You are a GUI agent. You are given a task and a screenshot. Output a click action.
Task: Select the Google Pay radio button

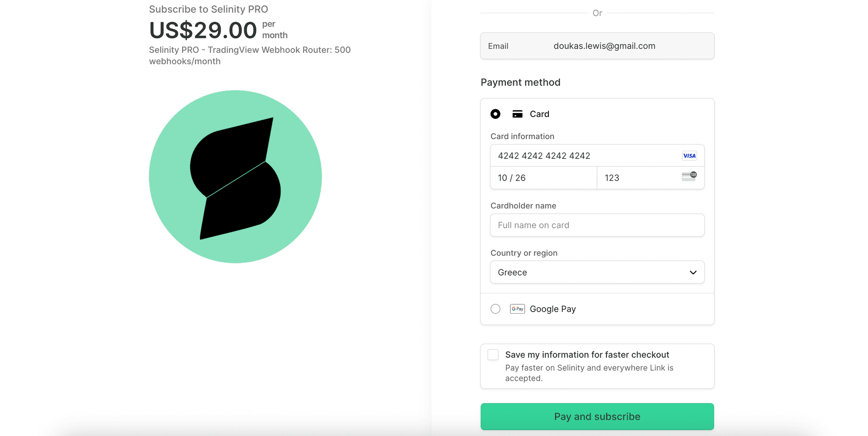tap(495, 309)
